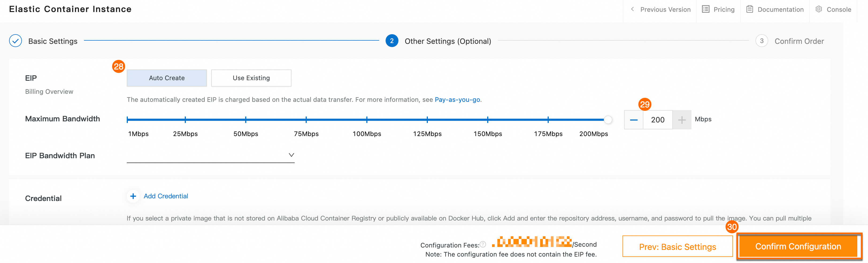Click the Console gear icon

click(819, 9)
